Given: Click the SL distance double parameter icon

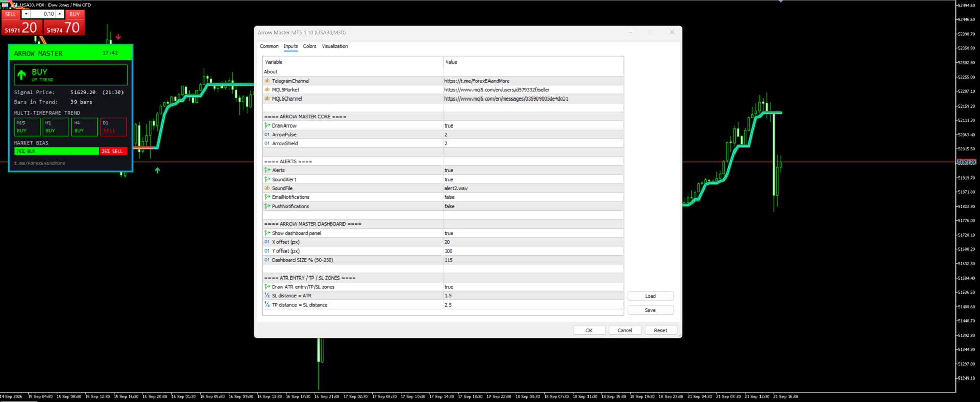Looking at the screenshot, I should (x=267, y=296).
